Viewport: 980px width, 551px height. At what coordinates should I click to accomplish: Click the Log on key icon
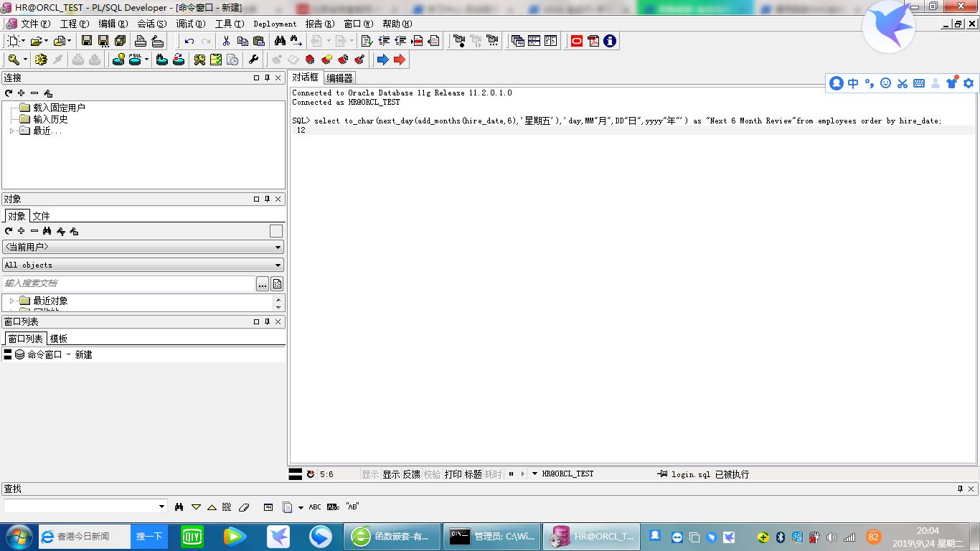tap(14, 60)
